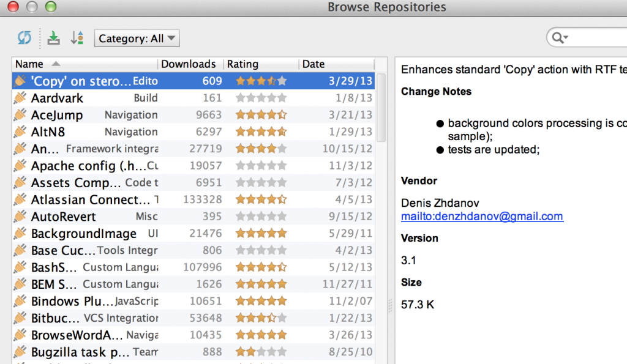Image resolution: width=627 pixels, height=364 pixels.
Task: Select the AltN8 plugin name
Action: point(48,132)
